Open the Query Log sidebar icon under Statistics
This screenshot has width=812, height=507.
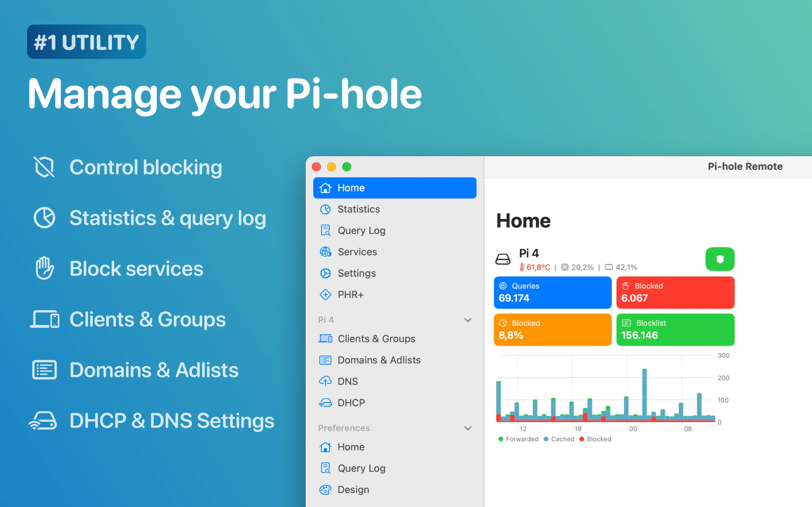(x=325, y=230)
